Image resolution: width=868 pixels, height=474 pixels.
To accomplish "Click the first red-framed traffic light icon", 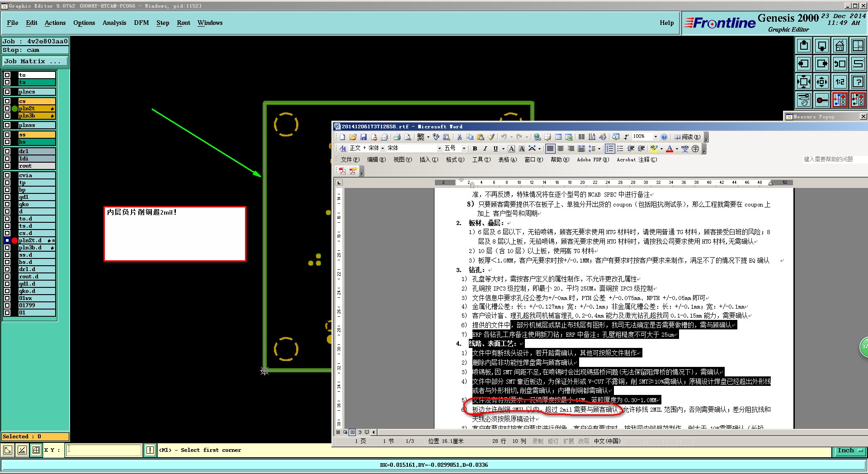I will click(x=840, y=100).
